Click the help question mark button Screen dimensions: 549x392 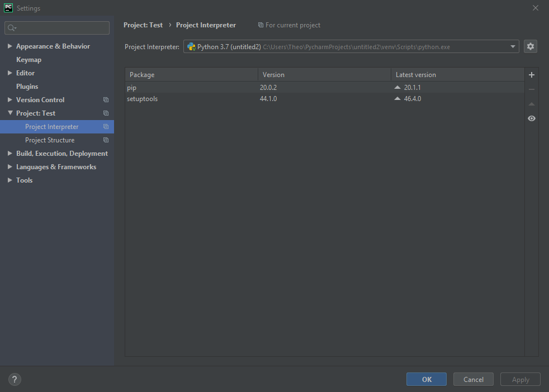tap(15, 379)
